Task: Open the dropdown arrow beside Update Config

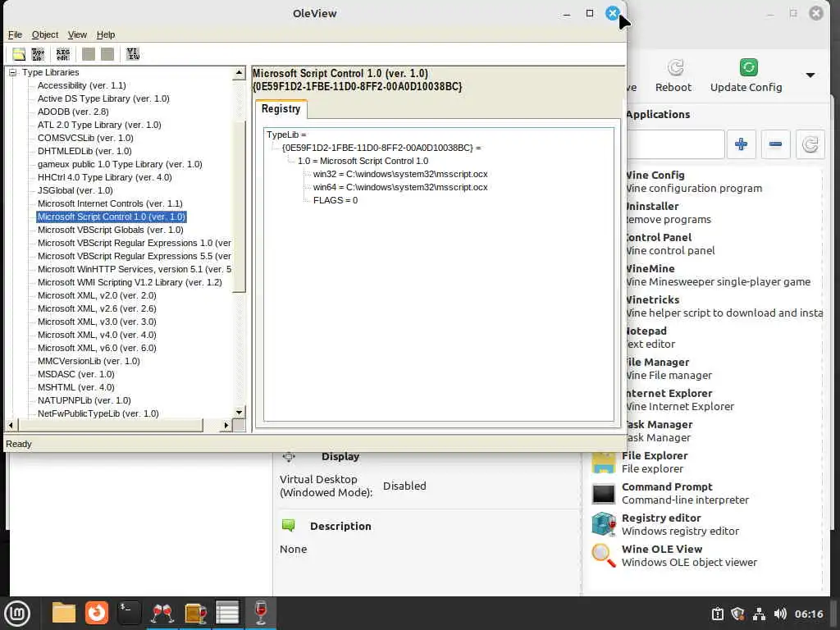Action: [x=810, y=75]
